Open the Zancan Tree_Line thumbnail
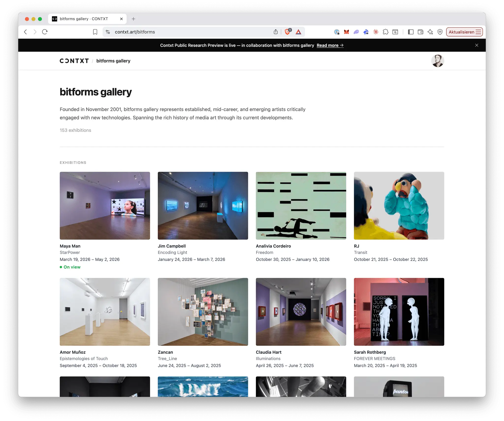The height and width of the screenshot is (421, 504). [x=203, y=312]
